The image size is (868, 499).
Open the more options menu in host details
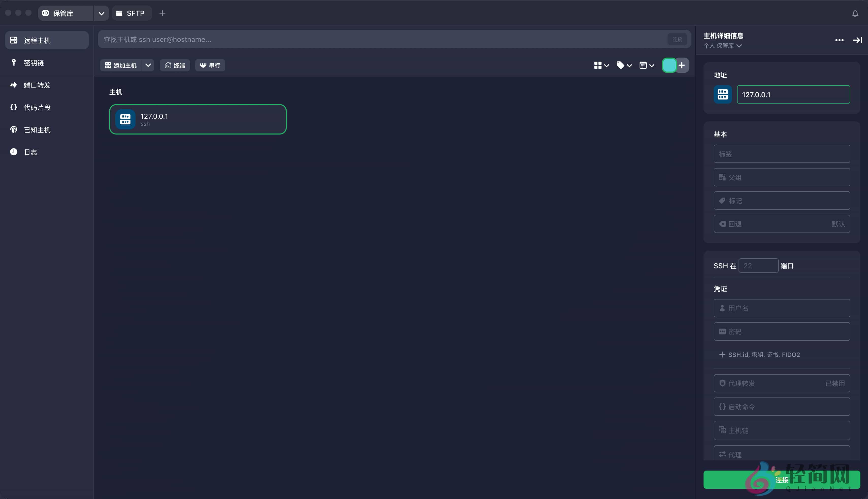pos(840,40)
